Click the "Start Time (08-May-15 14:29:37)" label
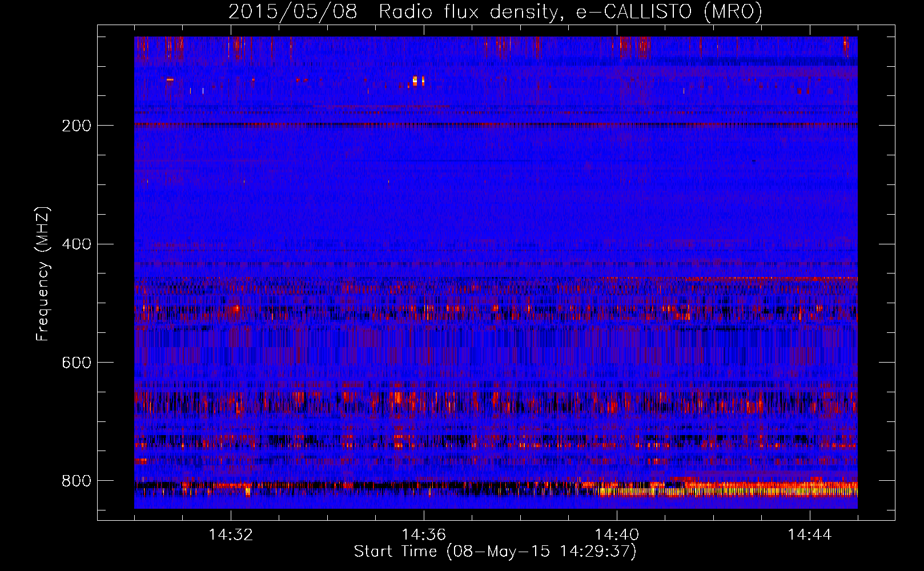 pyautogui.click(x=495, y=552)
